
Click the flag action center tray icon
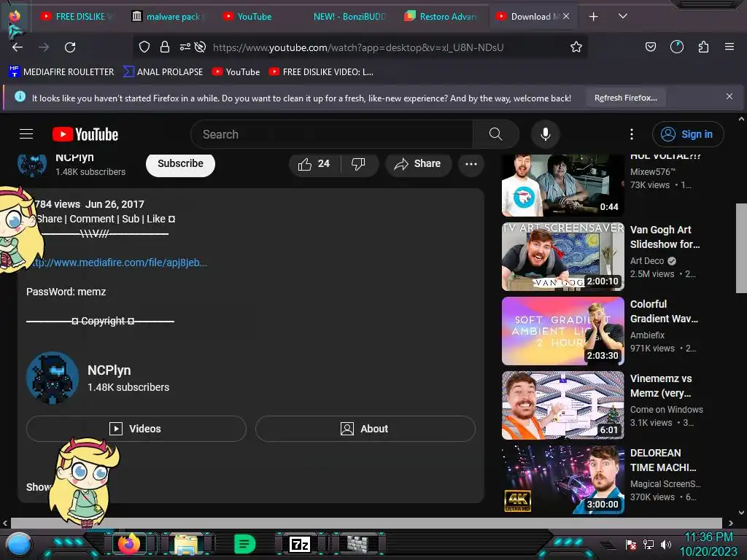[631, 544]
